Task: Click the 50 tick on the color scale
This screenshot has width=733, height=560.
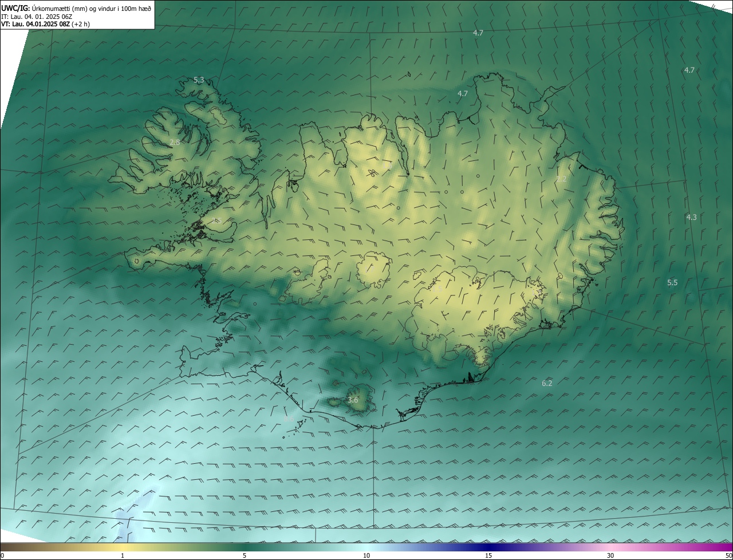Action: (x=728, y=555)
